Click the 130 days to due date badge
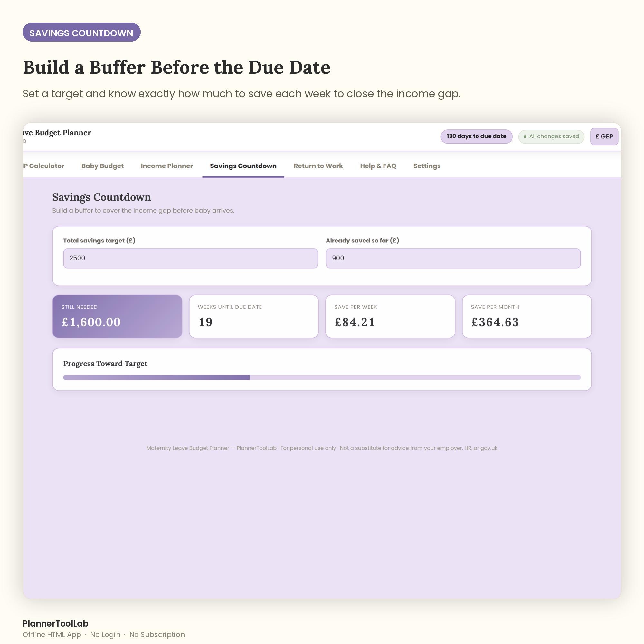This screenshot has width=644, height=644. [476, 136]
